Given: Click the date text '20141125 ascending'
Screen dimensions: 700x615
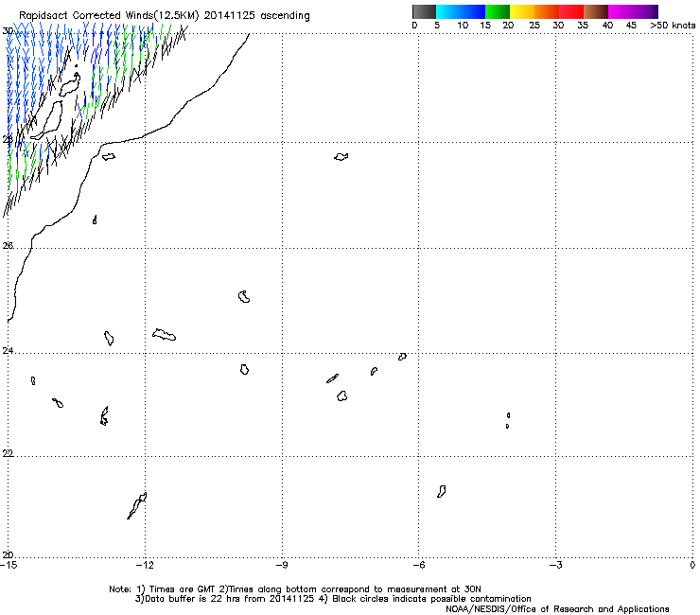Looking at the screenshot, I should pos(256,16).
